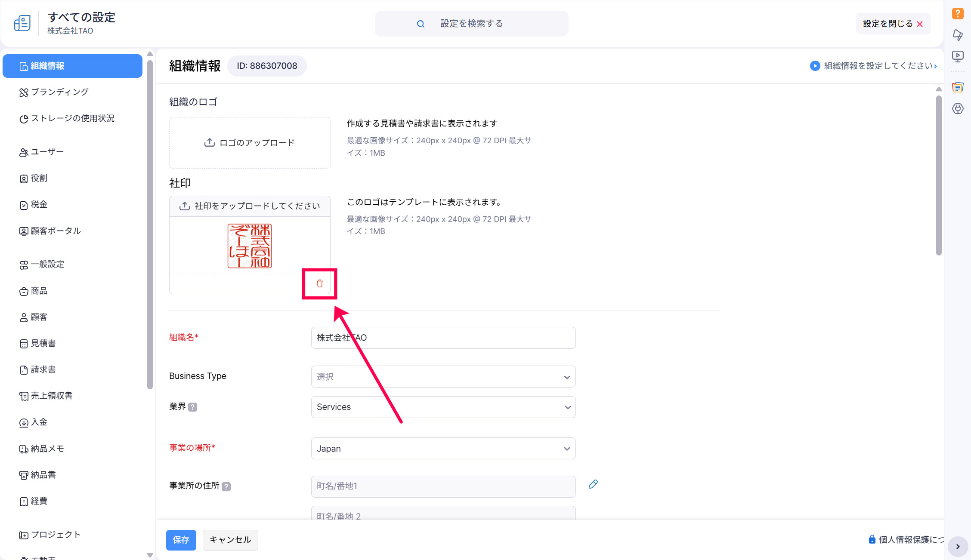The image size is (971, 560).
Task: Open the Business Type dropdown
Action: pyautogui.click(x=443, y=377)
